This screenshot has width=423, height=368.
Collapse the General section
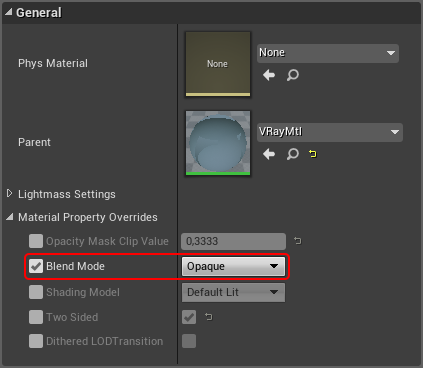9,12
